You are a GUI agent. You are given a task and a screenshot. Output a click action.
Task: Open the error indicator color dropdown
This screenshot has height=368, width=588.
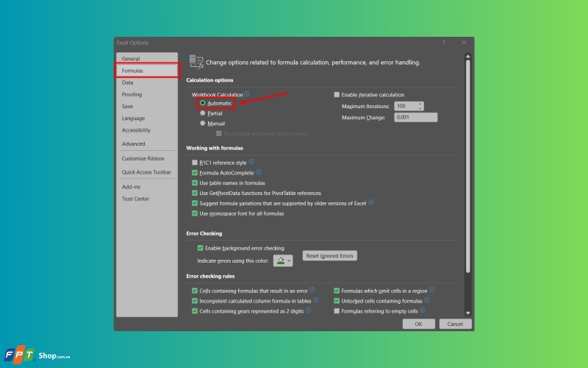pyautogui.click(x=283, y=261)
